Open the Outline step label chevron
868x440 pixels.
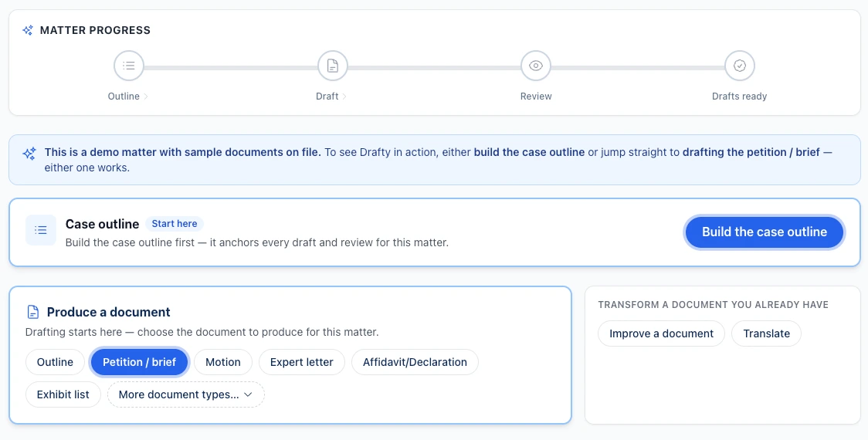pos(146,96)
